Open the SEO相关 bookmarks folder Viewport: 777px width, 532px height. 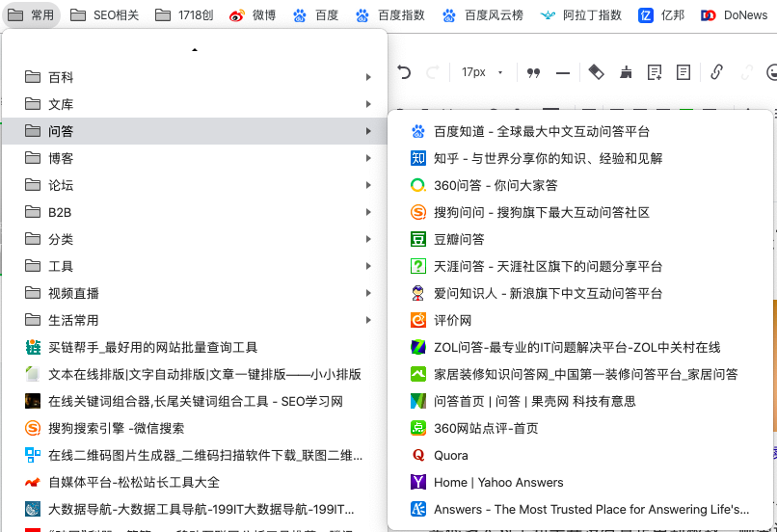[104, 15]
